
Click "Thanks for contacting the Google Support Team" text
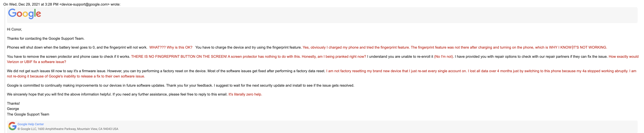tap(46, 38)
